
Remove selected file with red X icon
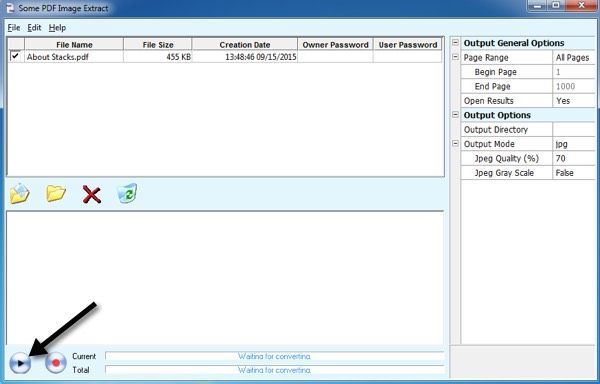(x=92, y=194)
